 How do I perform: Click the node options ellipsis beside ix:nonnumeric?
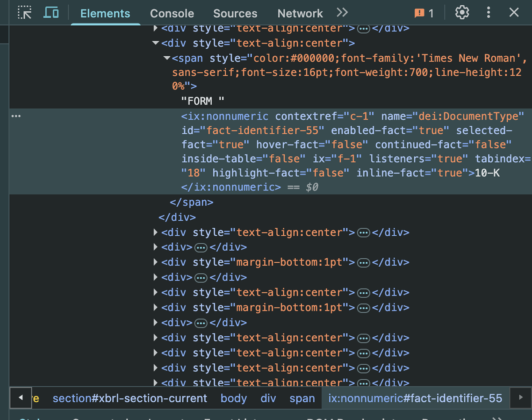16,116
